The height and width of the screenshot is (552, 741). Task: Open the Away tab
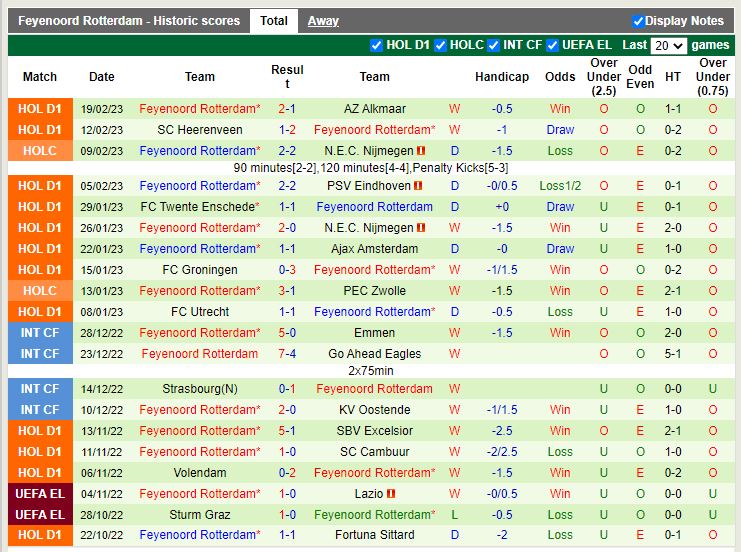point(323,21)
